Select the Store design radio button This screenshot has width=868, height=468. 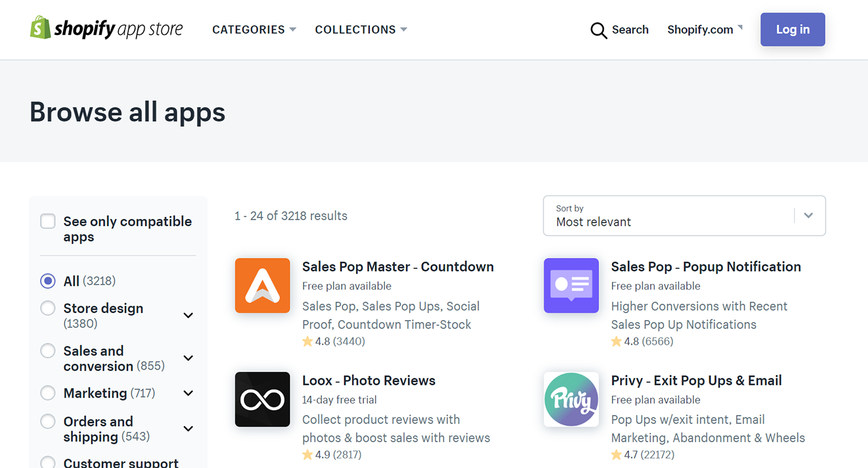point(48,308)
